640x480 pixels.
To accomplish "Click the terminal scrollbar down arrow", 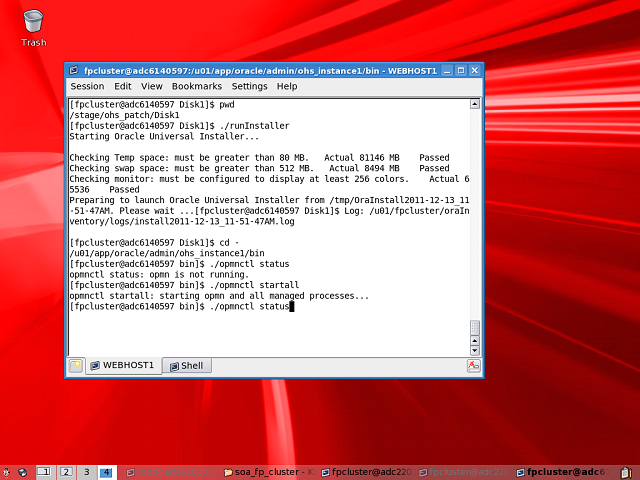I will tap(474, 351).
